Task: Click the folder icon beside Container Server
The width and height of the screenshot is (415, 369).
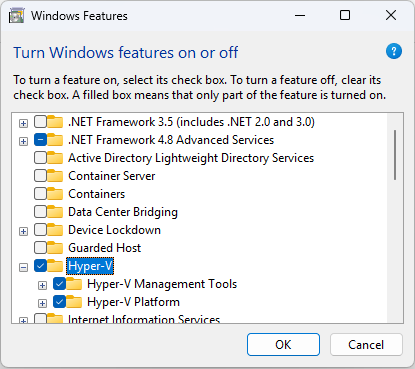Action: pos(55,176)
